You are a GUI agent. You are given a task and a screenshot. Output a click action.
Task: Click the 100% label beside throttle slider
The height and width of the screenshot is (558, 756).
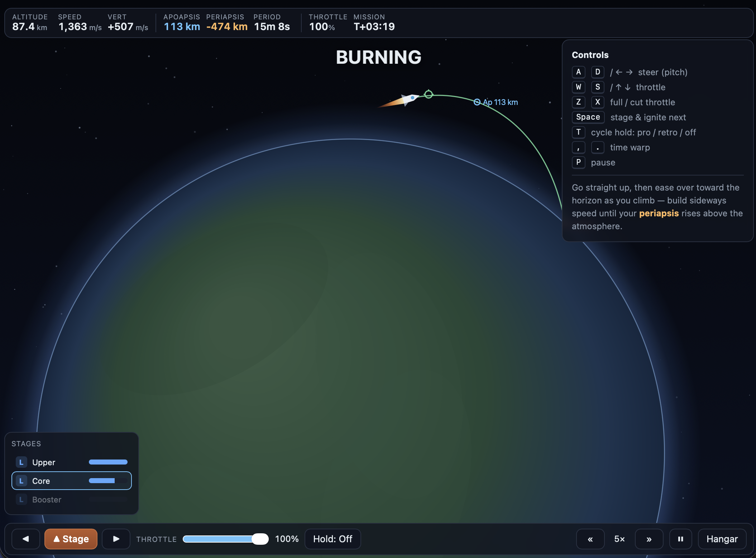pyautogui.click(x=287, y=539)
